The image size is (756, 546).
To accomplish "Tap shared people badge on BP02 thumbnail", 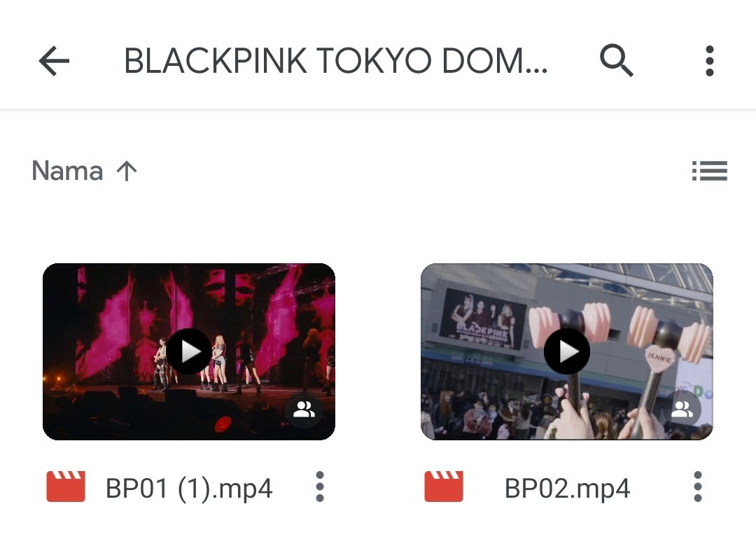I will 682,410.
